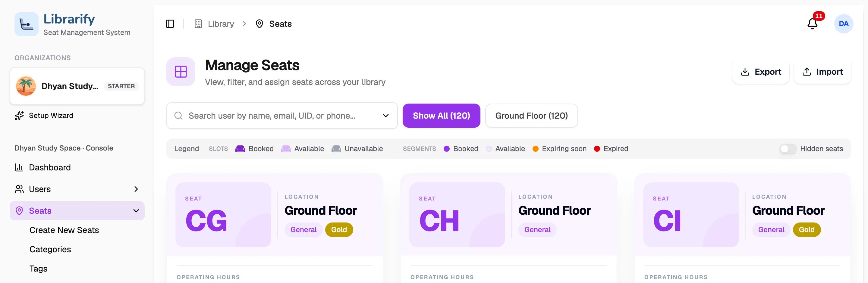Click the purple Booked segment dot
This screenshot has width=868, height=283.
(x=446, y=149)
